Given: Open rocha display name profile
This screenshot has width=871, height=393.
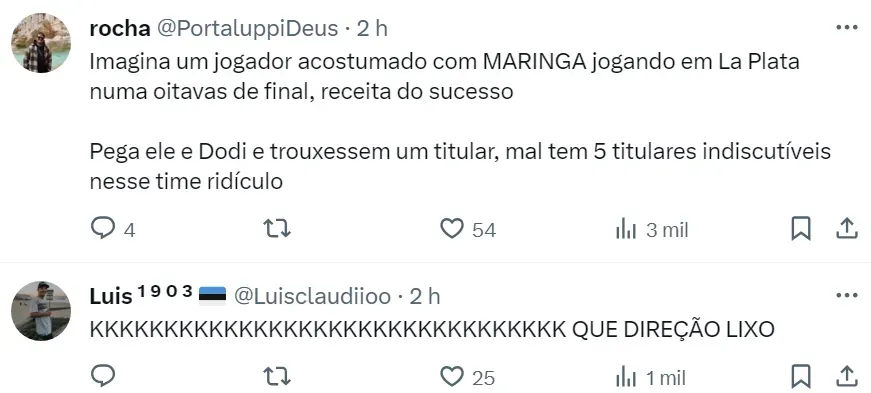Looking at the screenshot, I should [120, 28].
